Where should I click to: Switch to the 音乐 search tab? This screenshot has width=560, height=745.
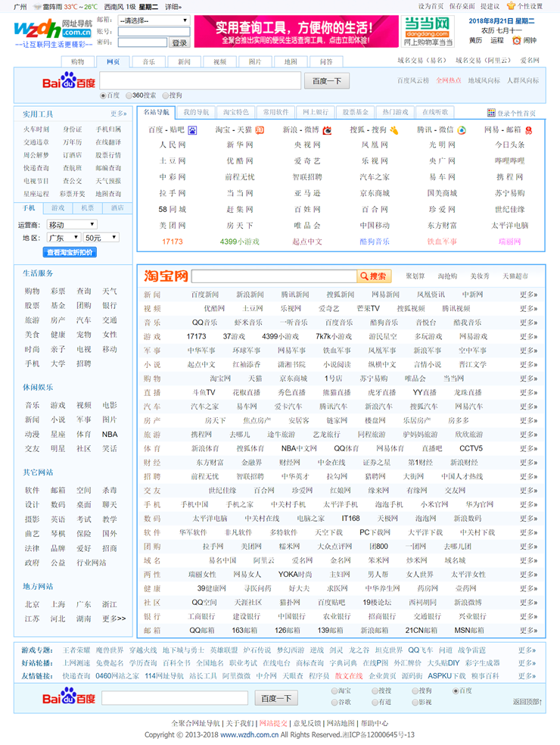tap(149, 62)
